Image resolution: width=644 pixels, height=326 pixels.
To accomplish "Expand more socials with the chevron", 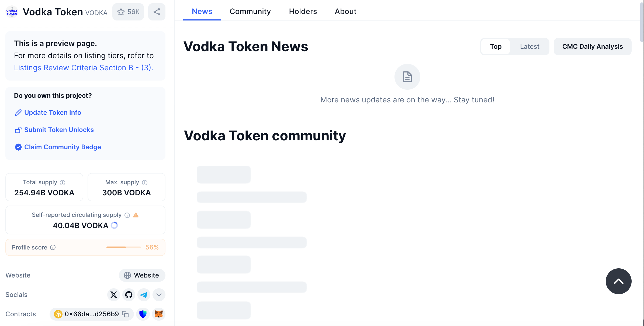I will coord(159,295).
